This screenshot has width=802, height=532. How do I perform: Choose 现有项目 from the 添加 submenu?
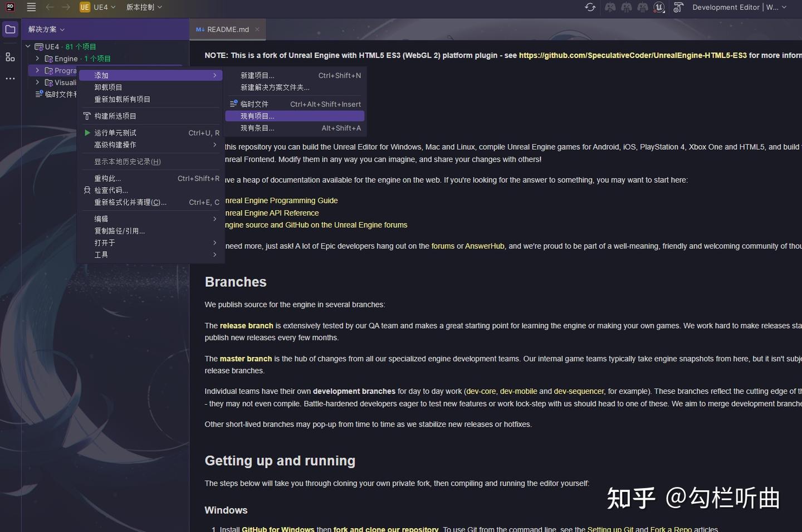[256, 116]
